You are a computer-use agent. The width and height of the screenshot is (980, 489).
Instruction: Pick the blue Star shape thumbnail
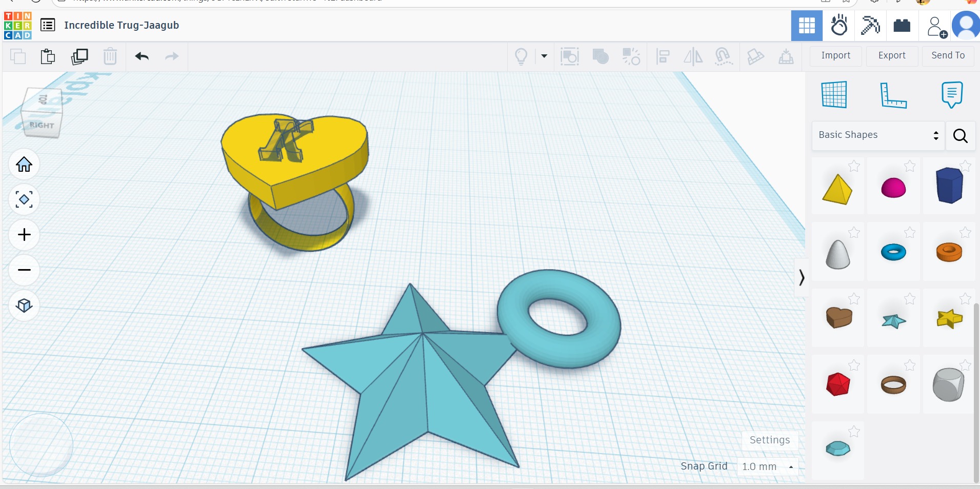894,321
